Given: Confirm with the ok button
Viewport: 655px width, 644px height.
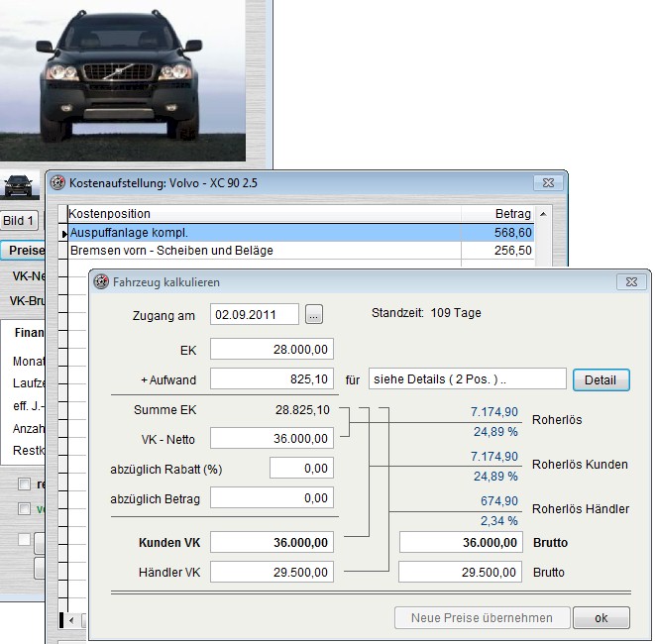Looking at the screenshot, I should click(x=600, y=617).
